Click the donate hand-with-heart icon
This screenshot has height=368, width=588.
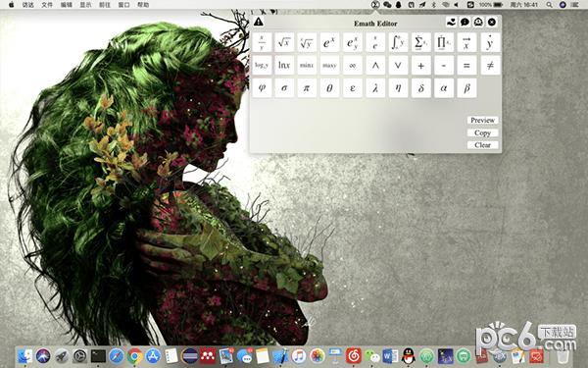coord(451,23)
